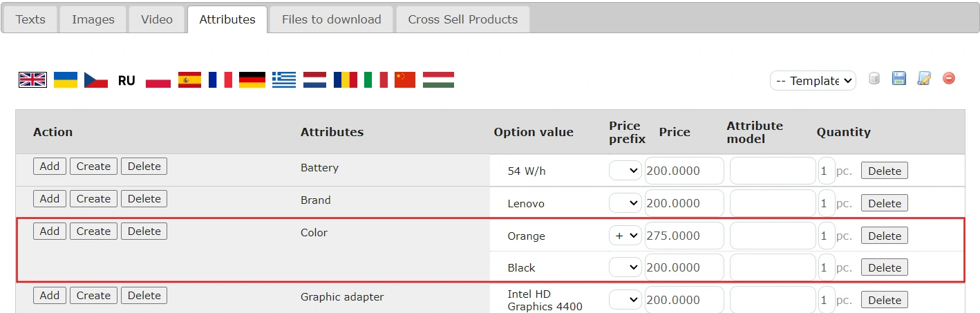This screenshot has width=980, height=313.
Task: Click the gray database cylinder icon
Action: coord(874,79)
